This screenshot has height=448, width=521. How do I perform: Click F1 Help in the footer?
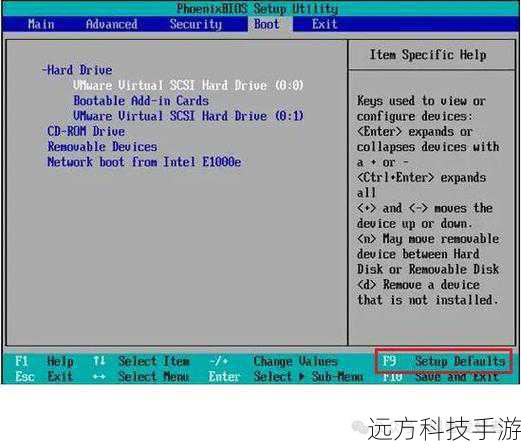click(x=44, y=361)
